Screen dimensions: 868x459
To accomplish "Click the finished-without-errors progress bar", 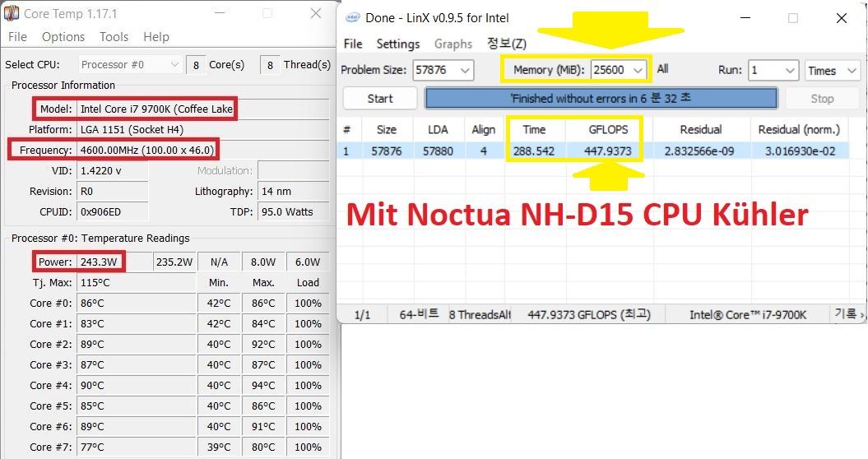I will [x=601, y=99].
